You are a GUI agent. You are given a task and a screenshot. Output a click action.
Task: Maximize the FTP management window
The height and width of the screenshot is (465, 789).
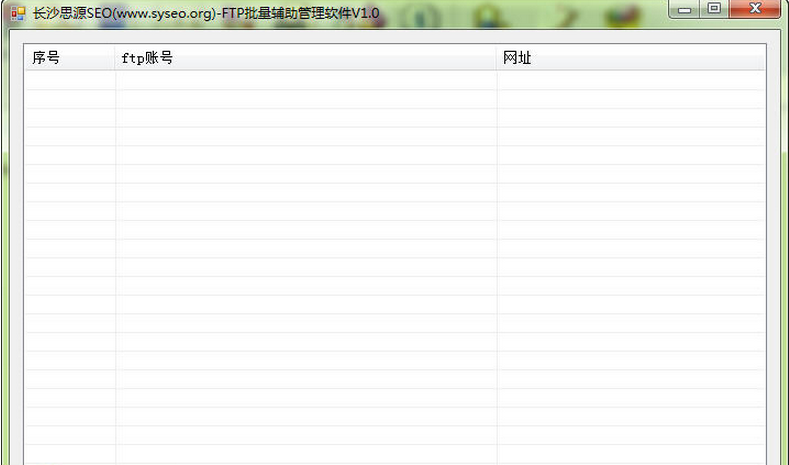click(x=714, y=9)
